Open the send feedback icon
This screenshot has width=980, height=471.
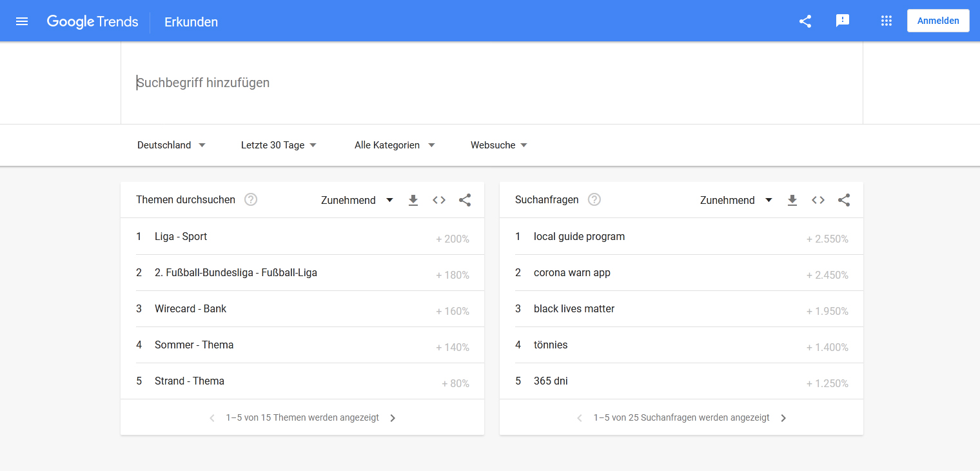843,21
